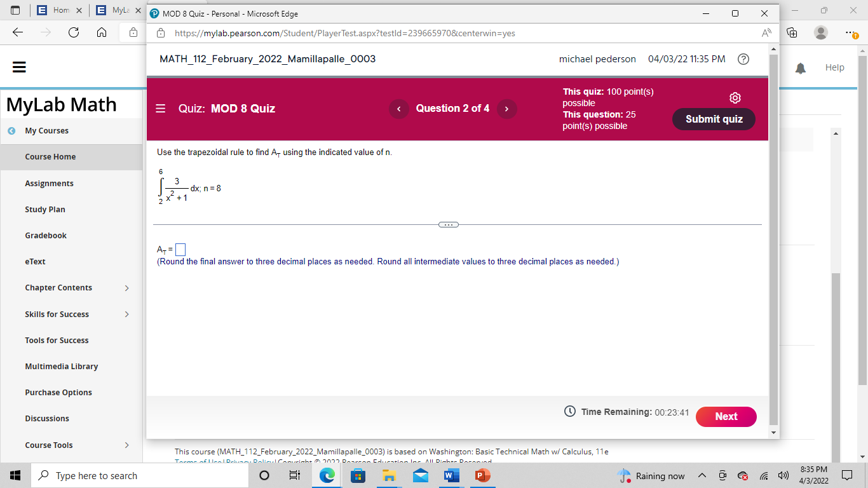Open Microsoft Edge from the taskbar

(x=327, y=475)
